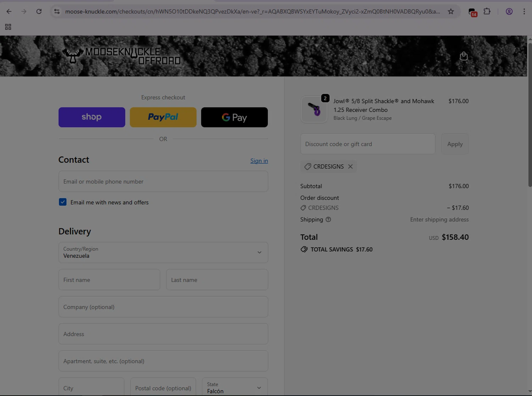
Task: Click the Delivery section heading
Action: 75,232
